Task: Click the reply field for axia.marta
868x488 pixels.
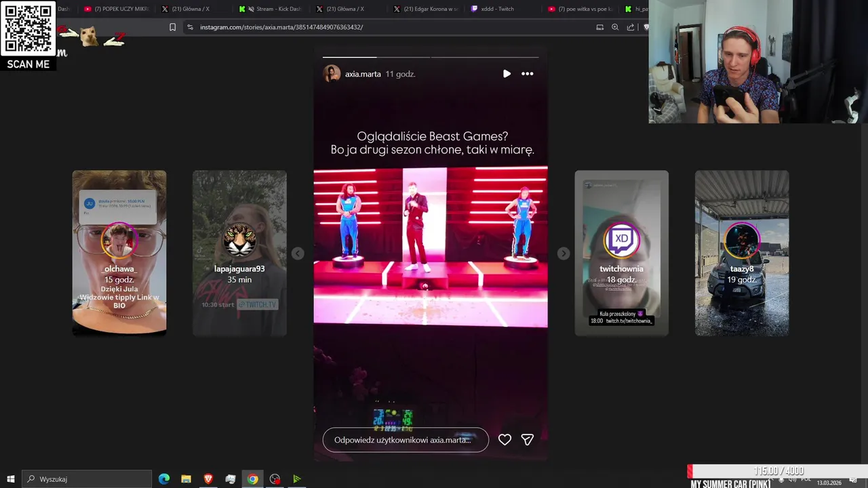Action: pyautogui.click(x=406, y=440)
